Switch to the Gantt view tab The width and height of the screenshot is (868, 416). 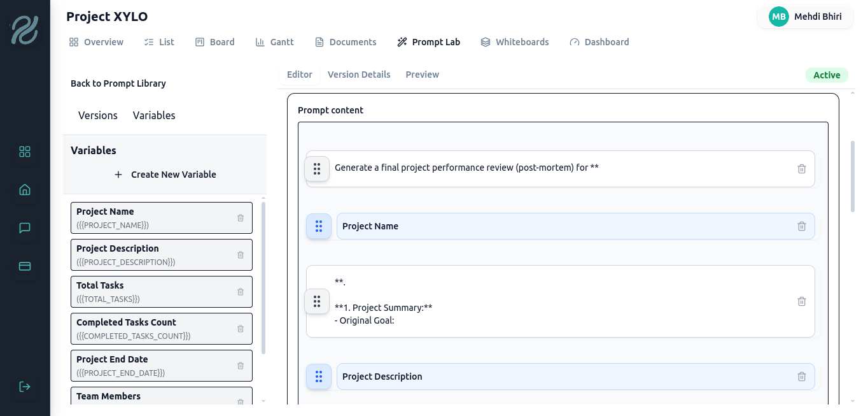[274, 42]
